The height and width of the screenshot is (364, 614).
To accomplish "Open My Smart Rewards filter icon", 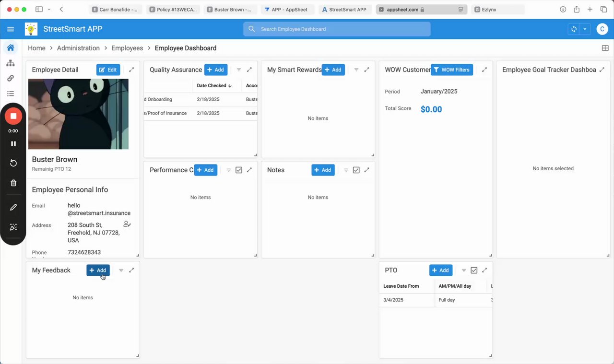I will [356, 70].
